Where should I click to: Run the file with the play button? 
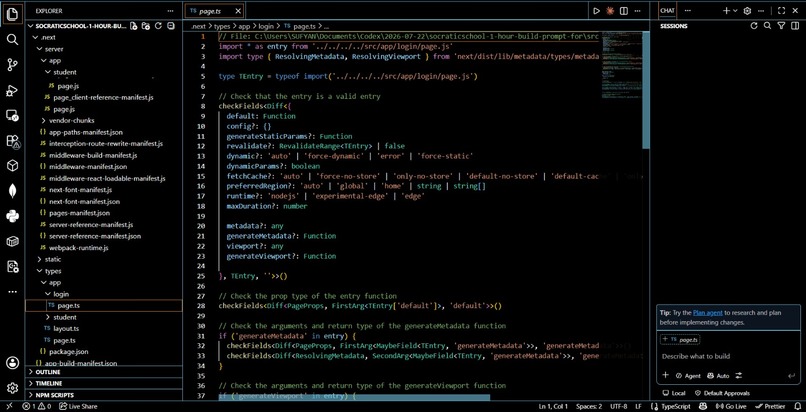point(596,10)
